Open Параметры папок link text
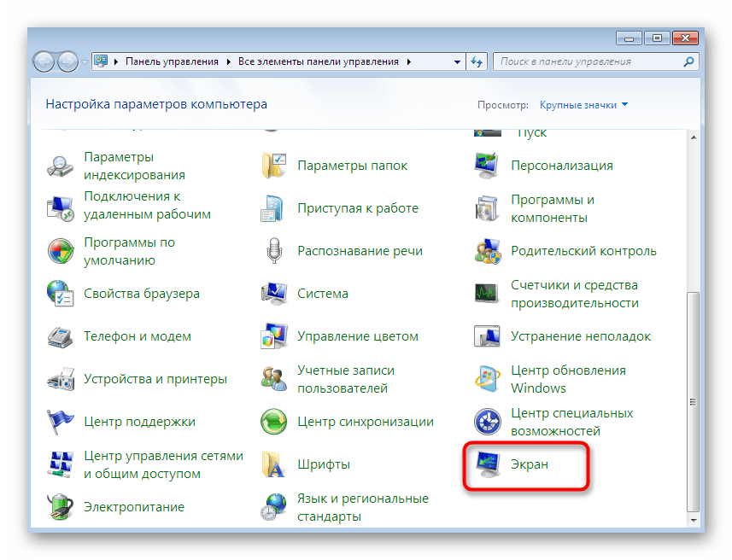 point(353,166)
